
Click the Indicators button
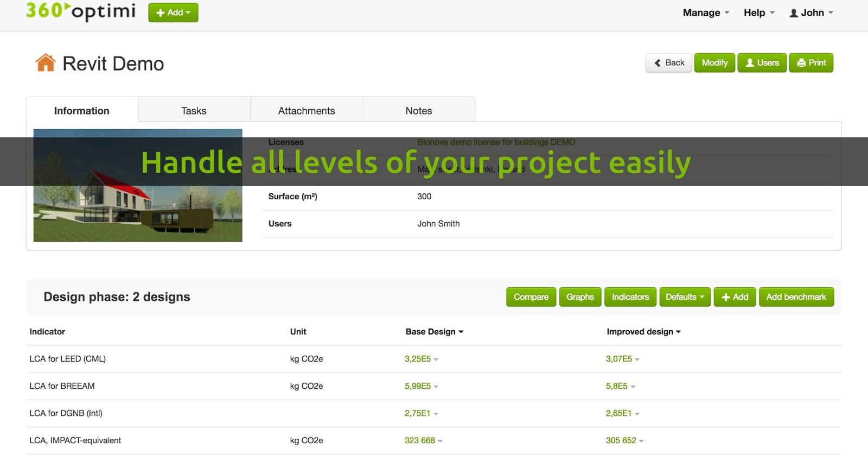[630, 297]
